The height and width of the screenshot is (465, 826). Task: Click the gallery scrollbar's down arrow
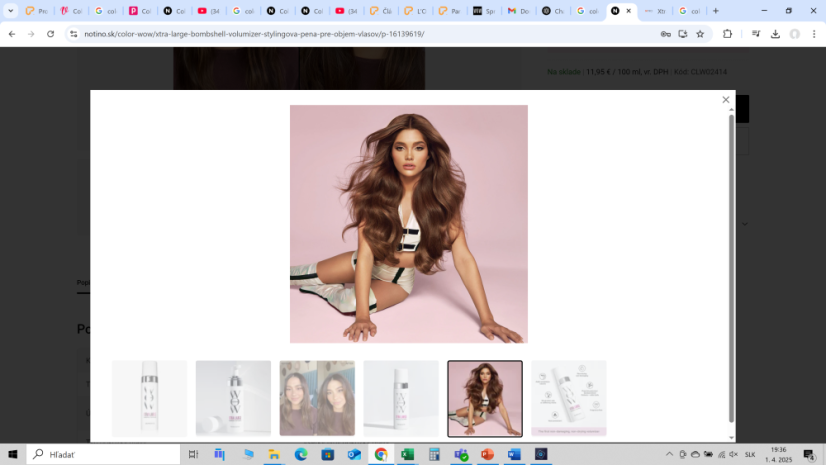point(731,438)
